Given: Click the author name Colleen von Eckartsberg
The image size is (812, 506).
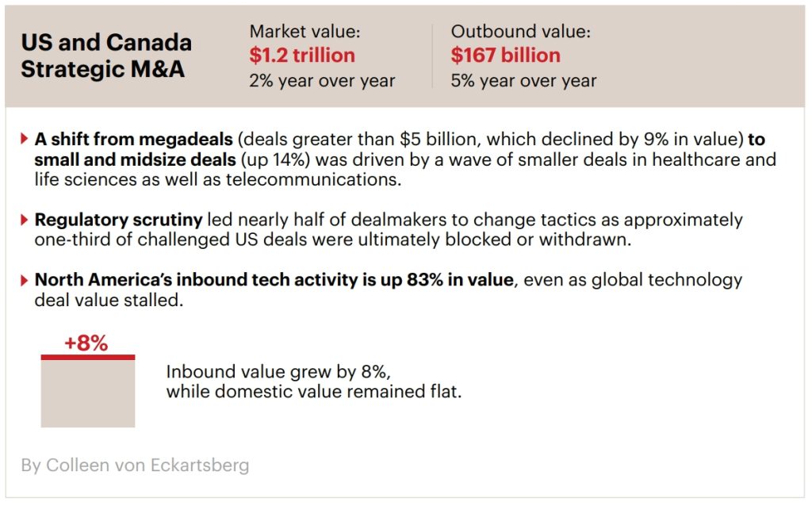Looking at the screenshot, I should tap(135, 465).
